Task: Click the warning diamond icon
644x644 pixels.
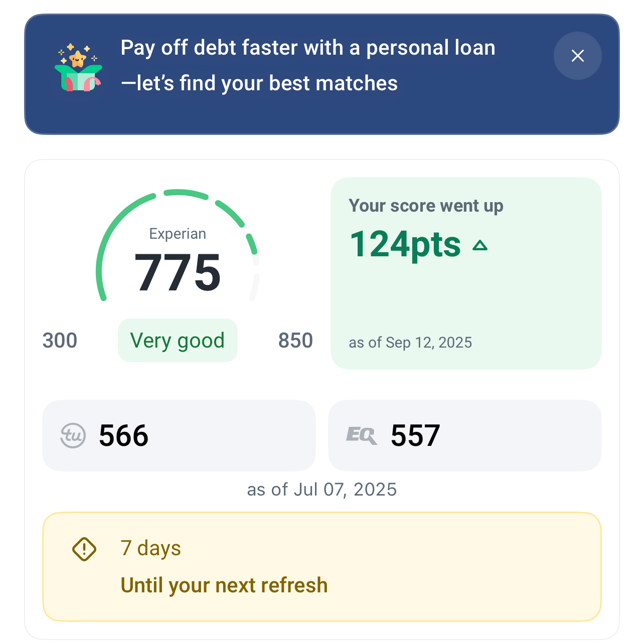Action: 84,549
